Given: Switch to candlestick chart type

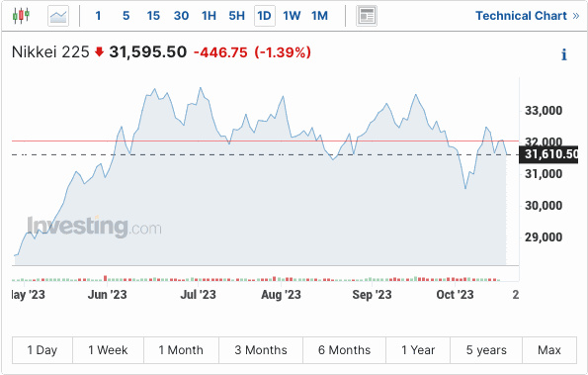Looking at the screenshot, I should (x=21, y=16).
